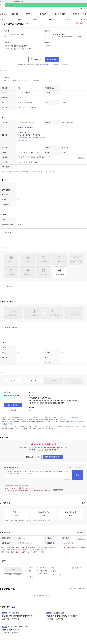Screen dimensions: 87x644
Task: Click the 통근버스 benefit icon
Action: (x=11, y=259)
